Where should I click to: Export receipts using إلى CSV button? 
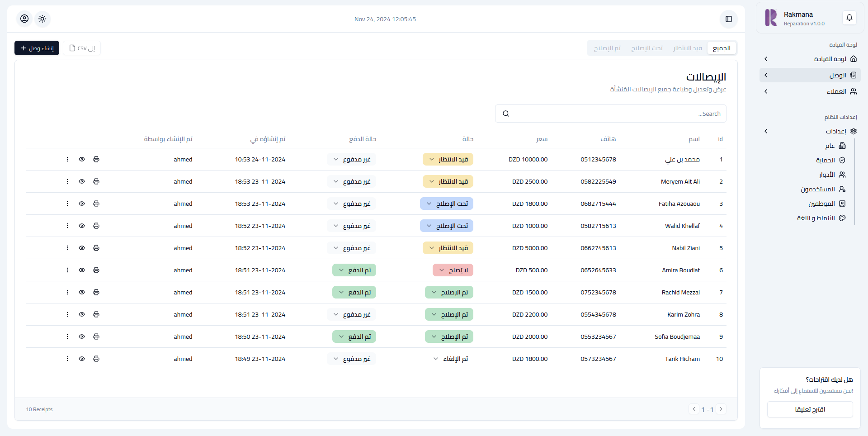click(x=82, y=48)
